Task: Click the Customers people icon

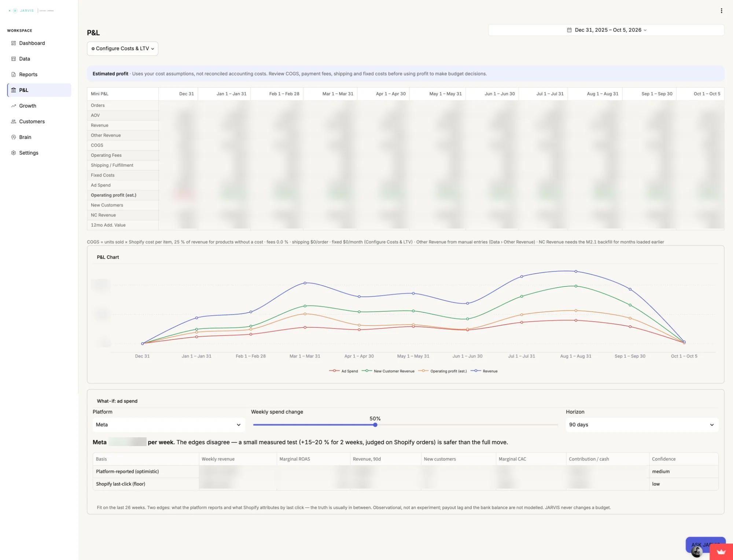Action: point(14,122)
